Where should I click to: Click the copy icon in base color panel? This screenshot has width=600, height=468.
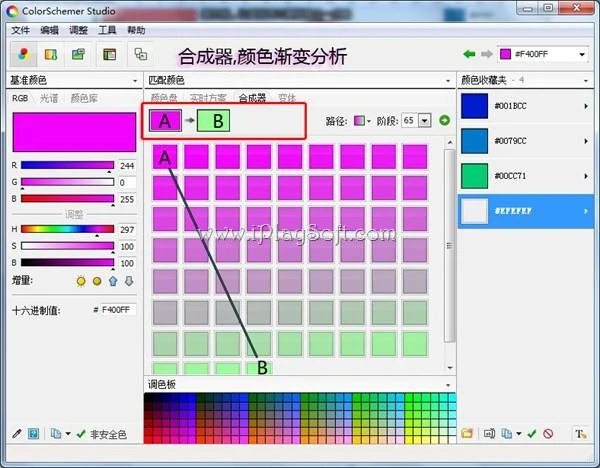point(56,434)
